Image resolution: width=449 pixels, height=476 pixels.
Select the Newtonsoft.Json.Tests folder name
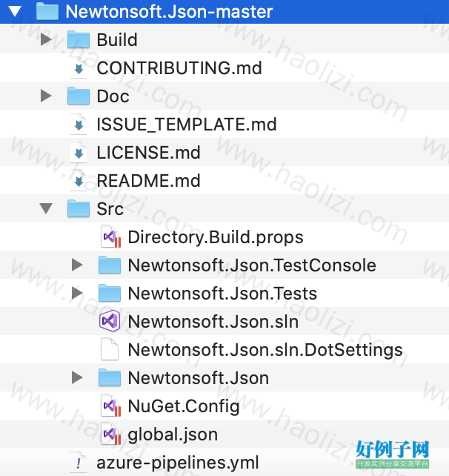tap(222, 294)
